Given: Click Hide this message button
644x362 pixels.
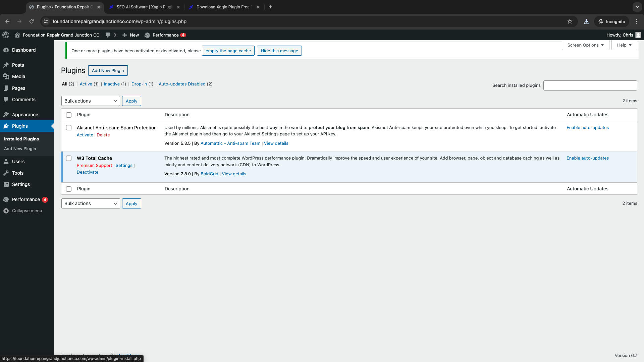Looking at the screenshot, I should (x=279, y=51).
